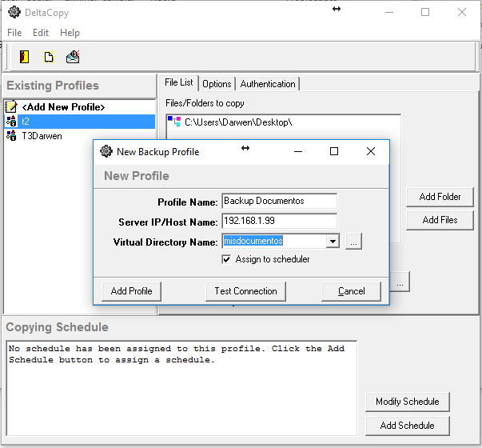This screenshot has height=448, width=482.
Task: Minimize the DeltaCopy main window
Action: [389, 12]
